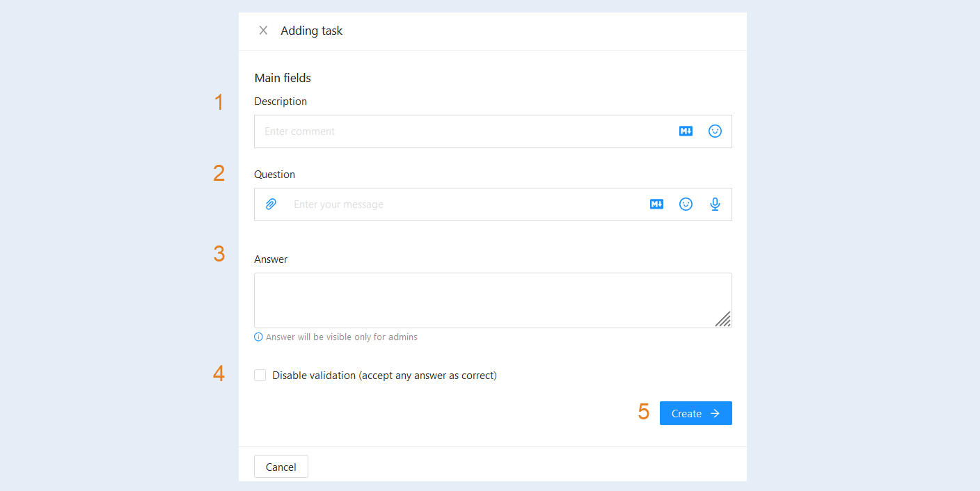
Task: Start voice input with microphone icon
Action: [715, 204]
